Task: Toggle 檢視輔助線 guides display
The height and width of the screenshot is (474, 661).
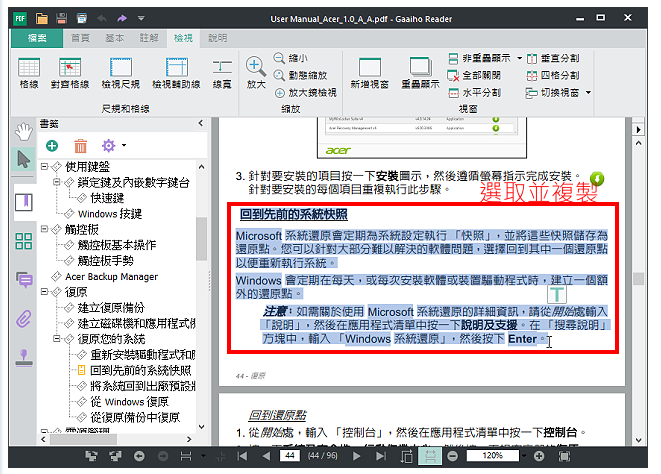Action: click(x=176, y=73)
